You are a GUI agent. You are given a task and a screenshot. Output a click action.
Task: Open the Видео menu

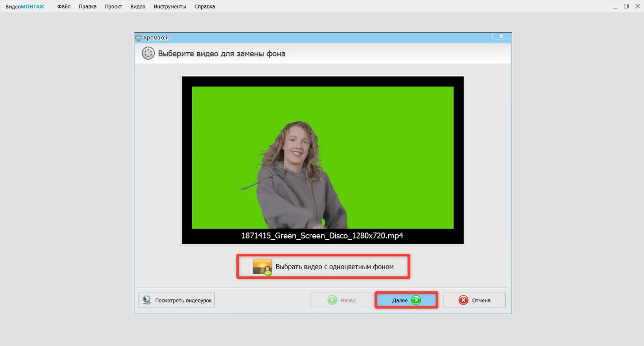tap(138, 7)
